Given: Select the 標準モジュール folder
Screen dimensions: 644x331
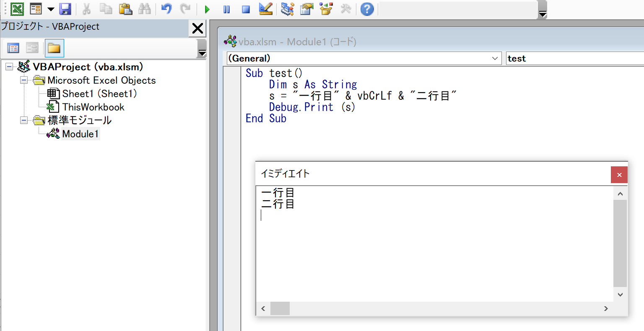Looking at the screenshot, I should point(80,120).
